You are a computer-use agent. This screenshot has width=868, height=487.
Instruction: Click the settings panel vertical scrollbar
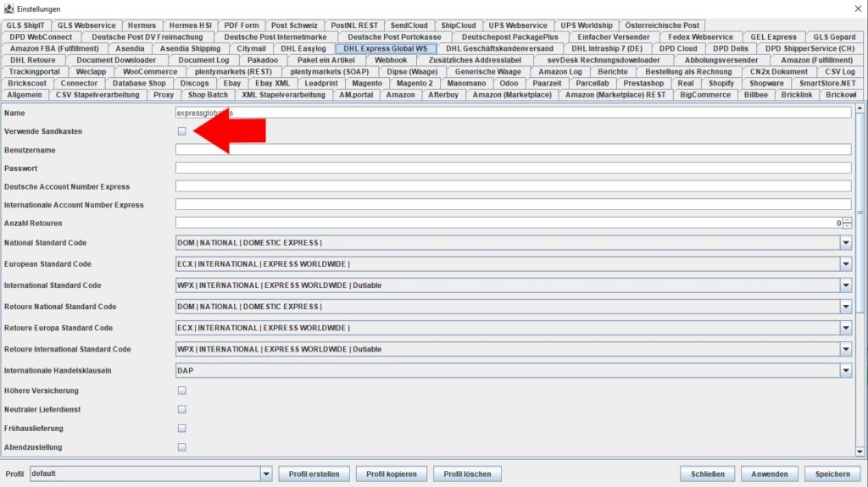[860, 213]
